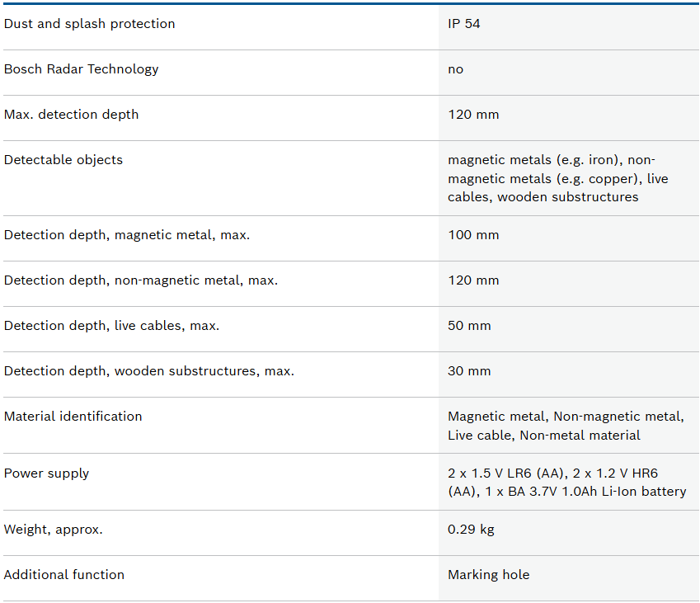Select the '50 mm' value
The height and width of the screenshot is (603, 700).
tap(469, 326)
